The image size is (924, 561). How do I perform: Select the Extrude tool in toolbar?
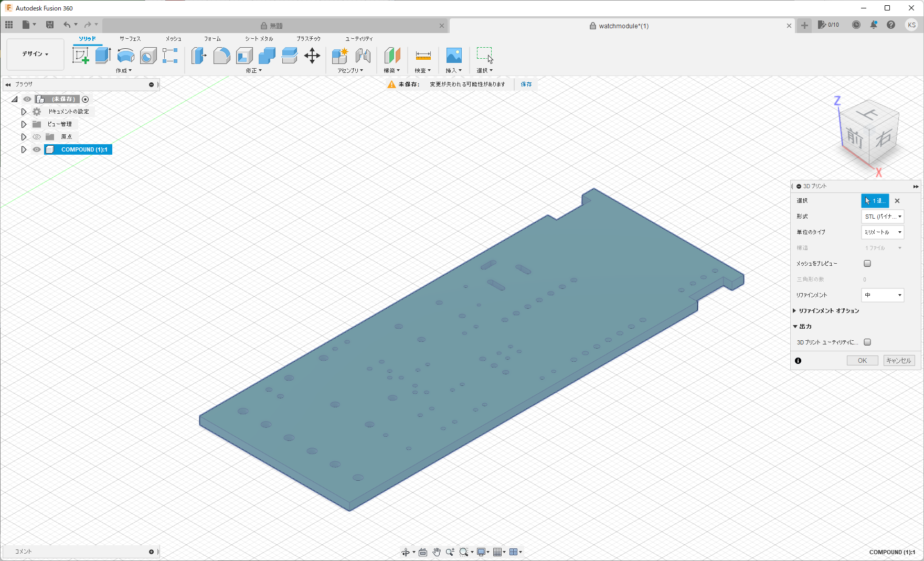[103, 55]
